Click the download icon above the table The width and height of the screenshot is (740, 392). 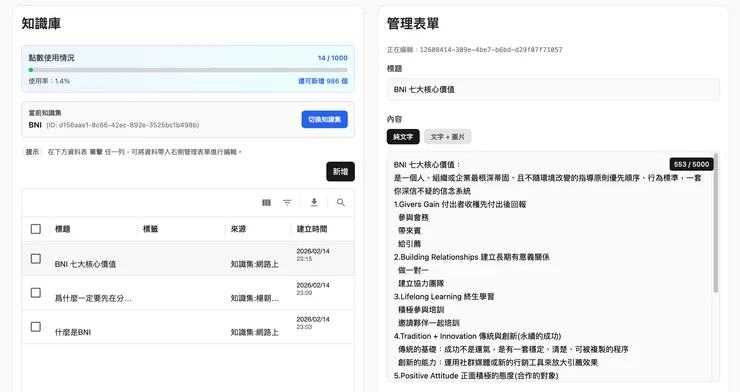(x=314, y=202)
